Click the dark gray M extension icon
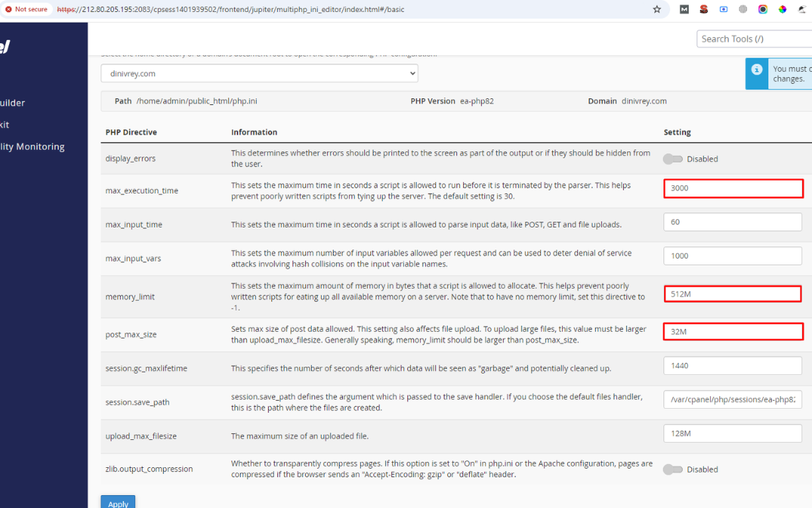812x508 pixels. pyautogui.click(x=684, y=10)
